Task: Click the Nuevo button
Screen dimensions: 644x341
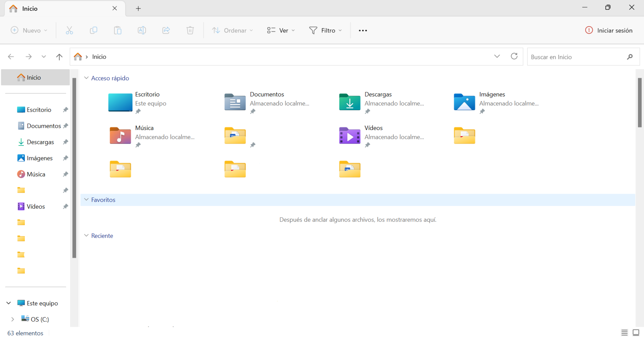Action: tap(29, 30)
